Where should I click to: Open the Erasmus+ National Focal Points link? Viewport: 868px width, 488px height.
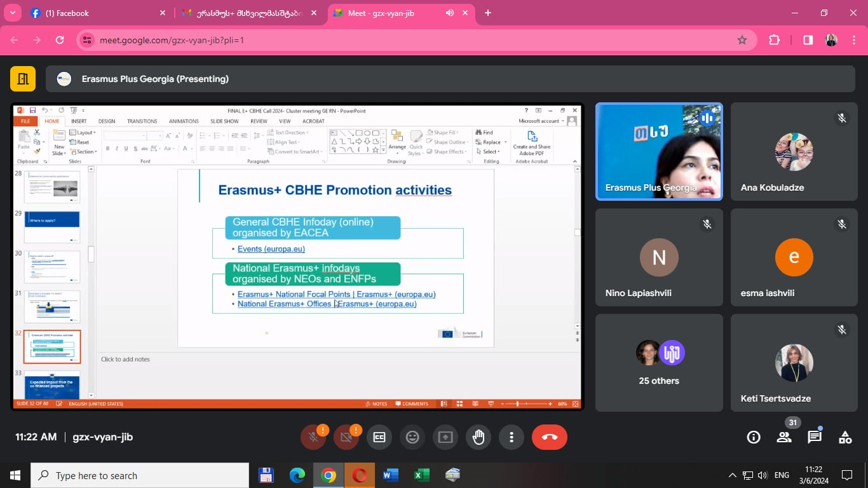pyautogui.click(x=337, y=294)
